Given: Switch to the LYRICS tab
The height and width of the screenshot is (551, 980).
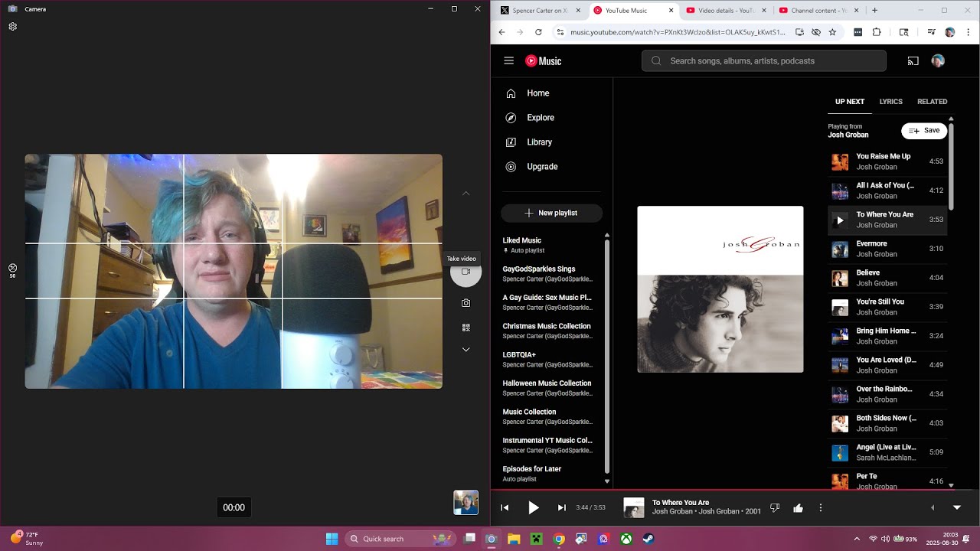Looking at the screenshot, I should click(x=891, y=102).
